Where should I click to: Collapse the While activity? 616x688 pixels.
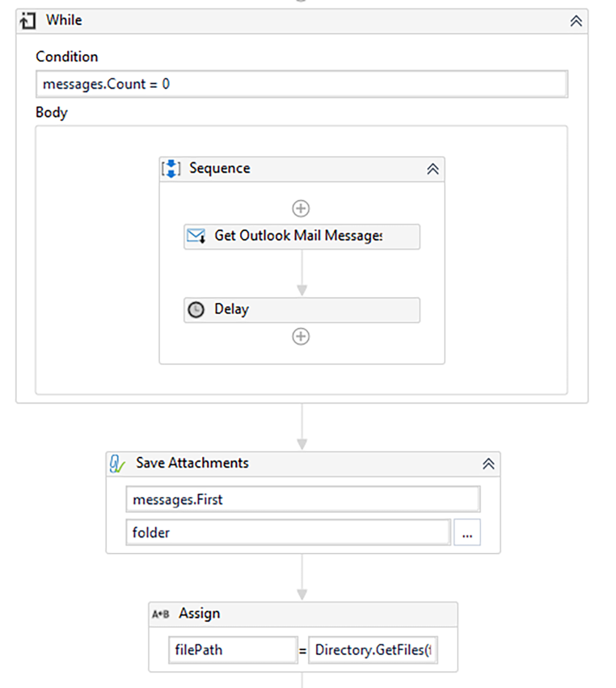pyautogui.click(x=576, y=21)
